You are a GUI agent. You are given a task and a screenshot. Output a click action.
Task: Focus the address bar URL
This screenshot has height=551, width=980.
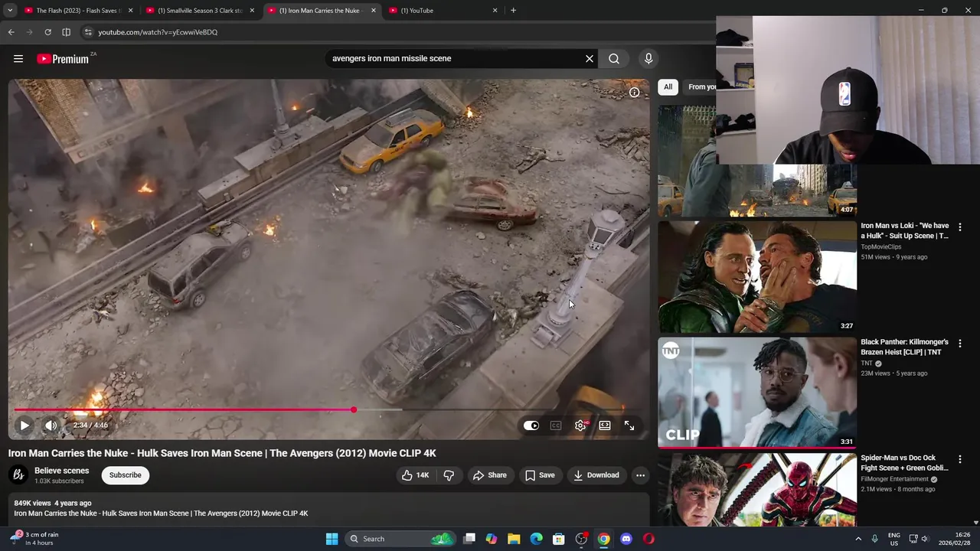[158, 32]
